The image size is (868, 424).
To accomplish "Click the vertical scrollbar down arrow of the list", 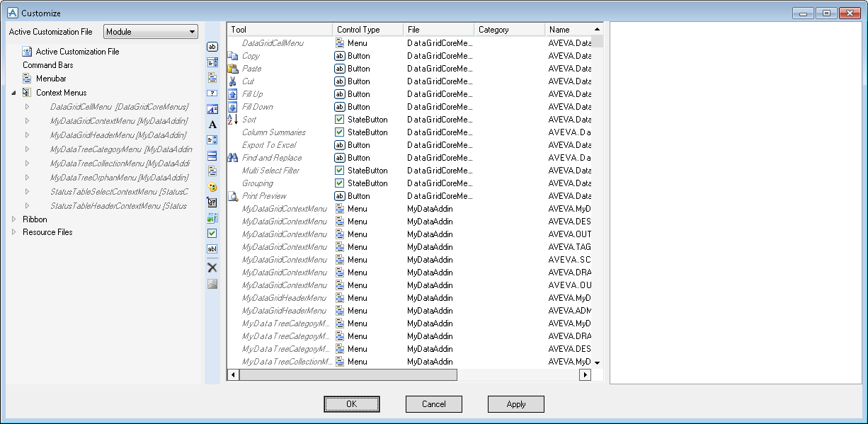I will coord(598,362).
